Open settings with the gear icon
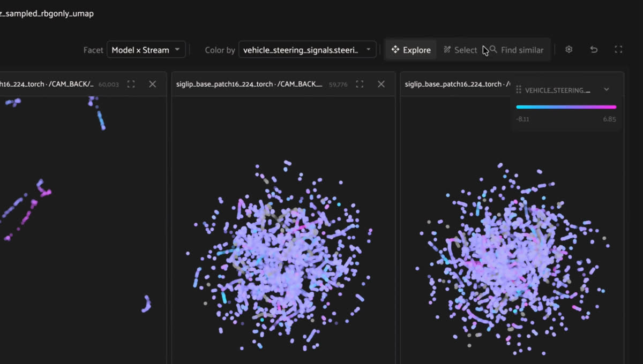Image resolution: width=643 pixels, height=364 pixels. [x=569, y=49]
